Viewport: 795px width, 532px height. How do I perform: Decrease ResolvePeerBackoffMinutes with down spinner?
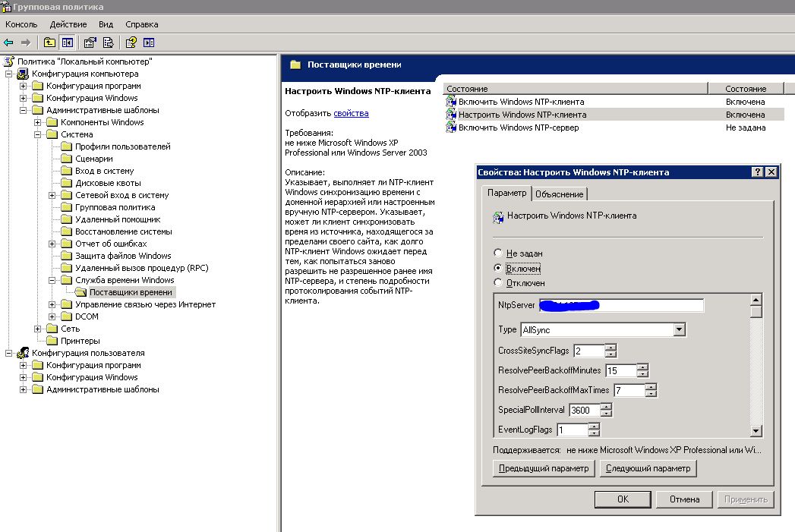tap(642, 374)
